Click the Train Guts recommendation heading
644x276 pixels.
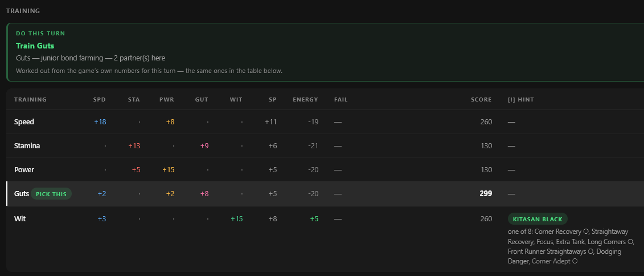coord(35,46)
